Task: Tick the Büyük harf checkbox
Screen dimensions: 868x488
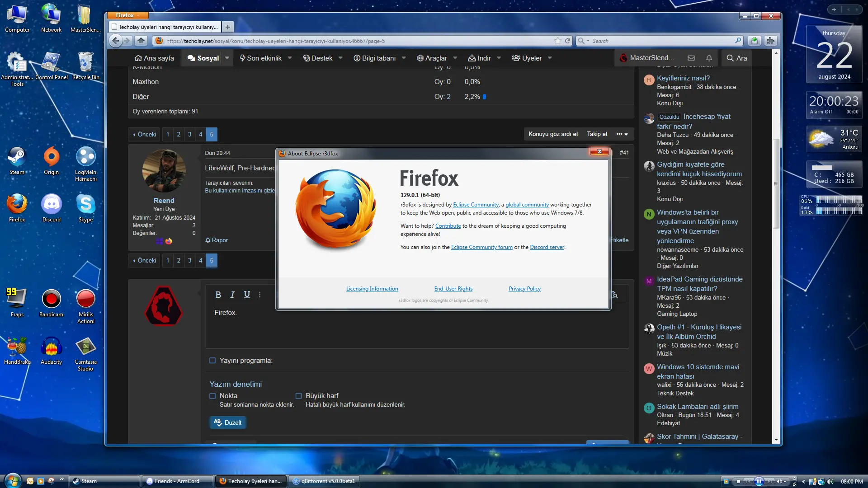Action: click(x=298, y=396)
